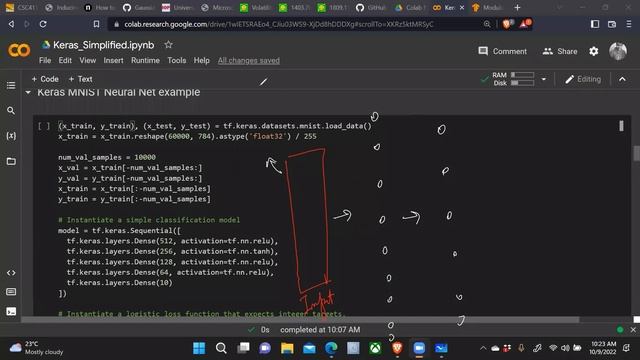The image size is (640, 360).
Task: Go back in browser history
Action: click(x=11, y=24)
